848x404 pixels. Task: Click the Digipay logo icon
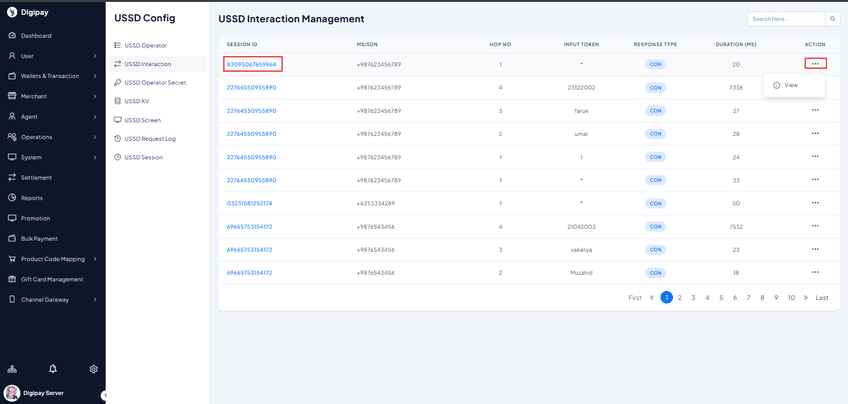[x=12, y=12]
